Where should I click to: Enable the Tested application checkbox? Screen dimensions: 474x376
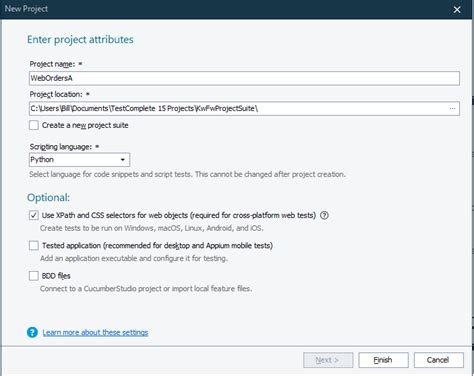coord(34,246)
